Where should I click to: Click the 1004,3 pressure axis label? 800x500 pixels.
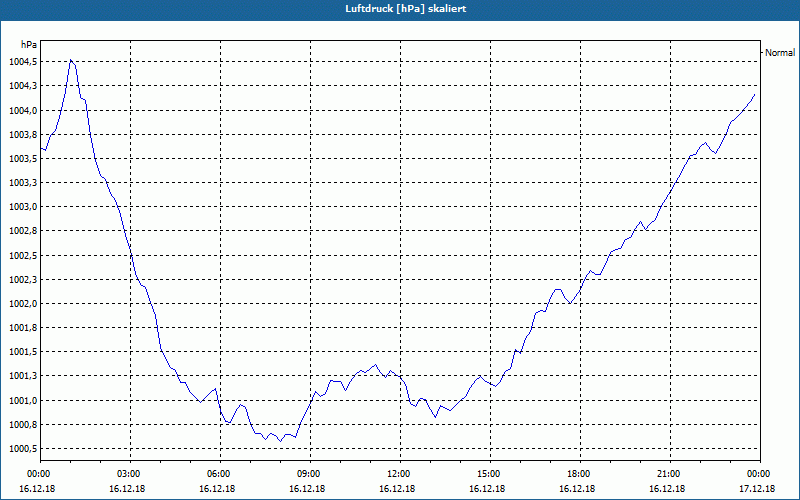coord(22,86)
